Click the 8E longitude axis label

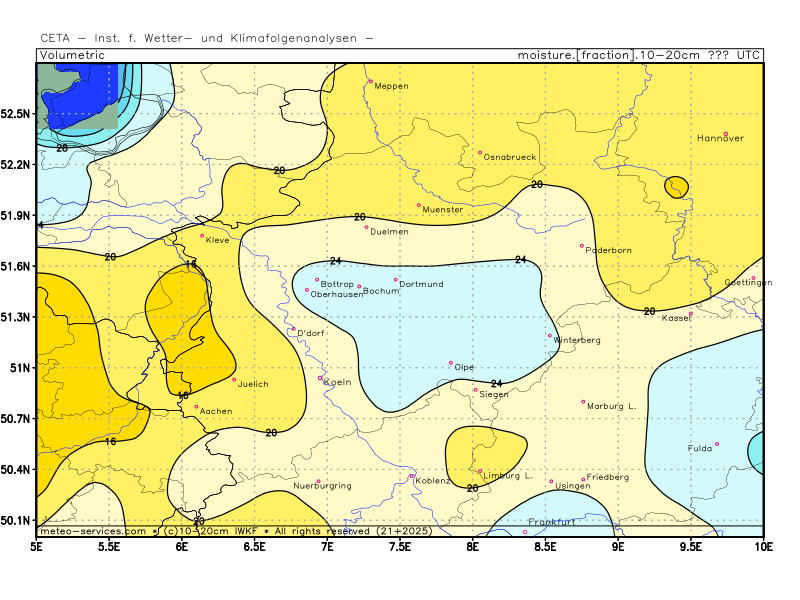[x=473, y=547]
